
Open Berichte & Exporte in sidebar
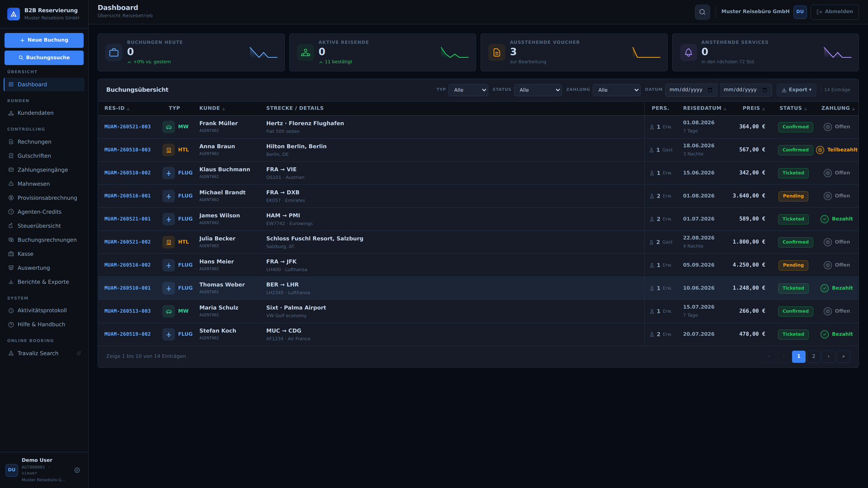(x=44, y=282)
